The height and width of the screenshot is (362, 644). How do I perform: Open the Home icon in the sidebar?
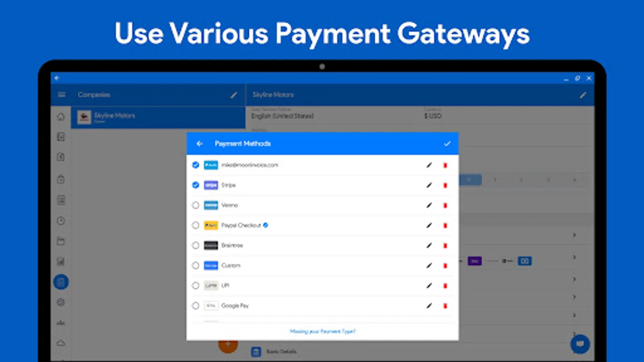(61, 117)
